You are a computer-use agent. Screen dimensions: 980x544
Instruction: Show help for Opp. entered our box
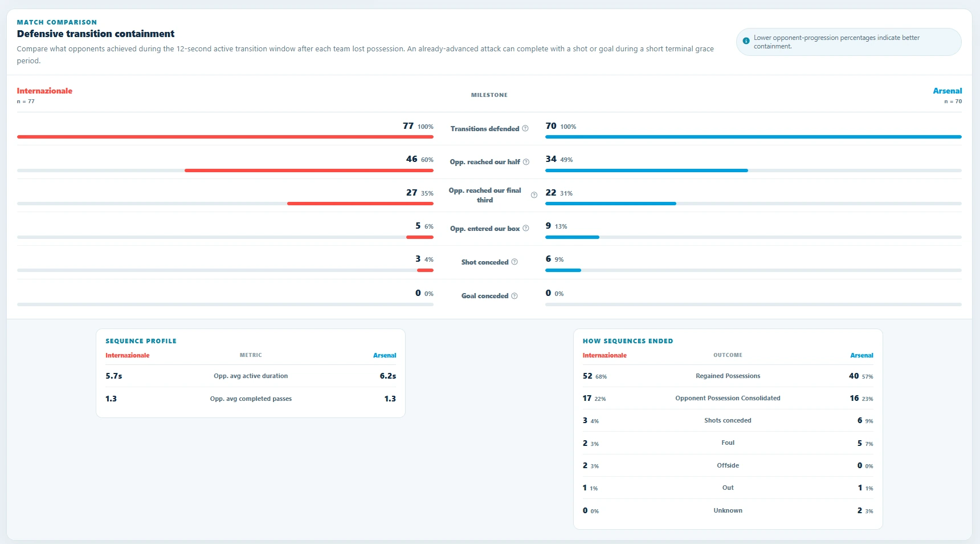tap(526, 229)
